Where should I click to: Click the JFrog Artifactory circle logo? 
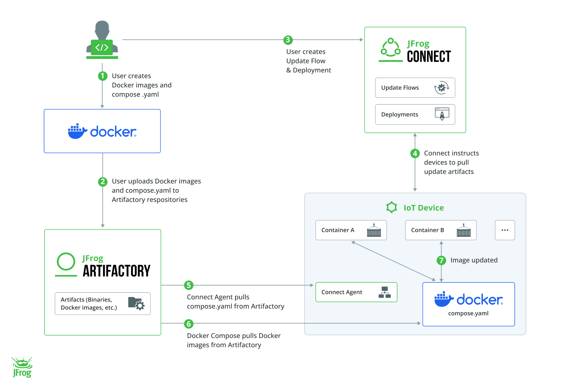66,263
